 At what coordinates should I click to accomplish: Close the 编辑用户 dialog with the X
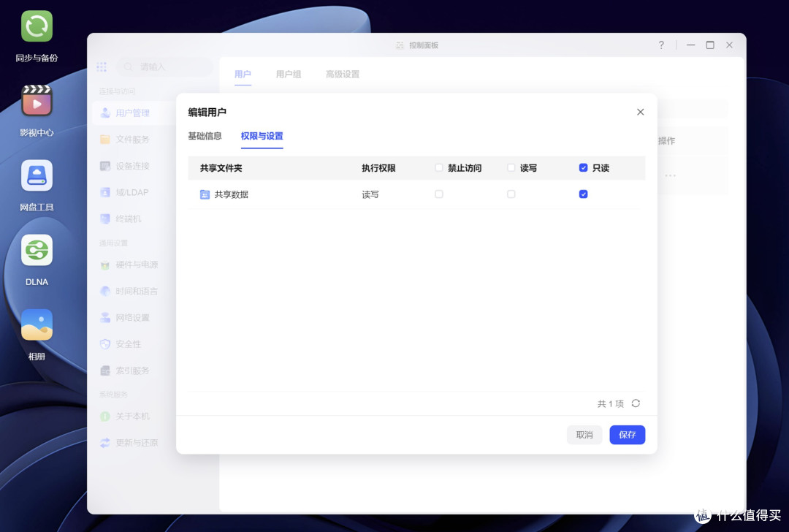click(640, 112)
